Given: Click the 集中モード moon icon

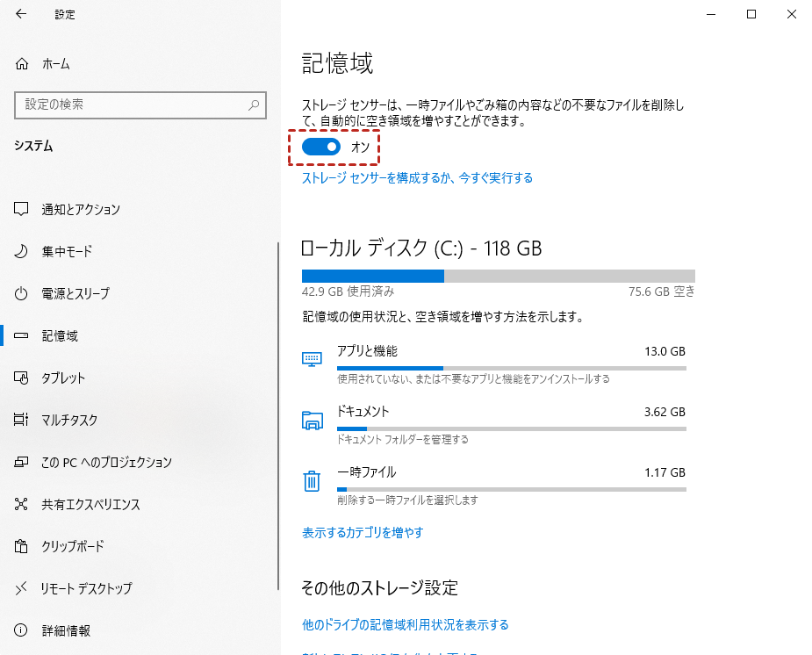Looking at the screenshot, I should pos(21,252).
